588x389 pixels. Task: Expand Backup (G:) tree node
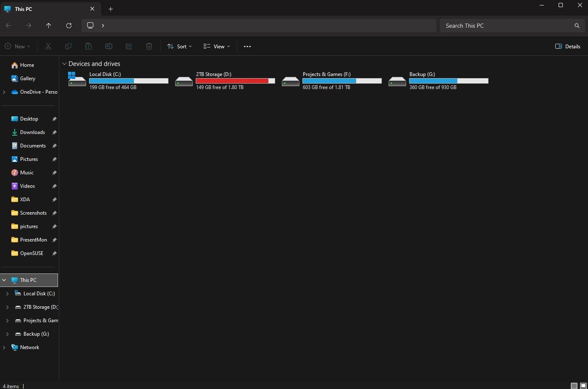(7, 334)
